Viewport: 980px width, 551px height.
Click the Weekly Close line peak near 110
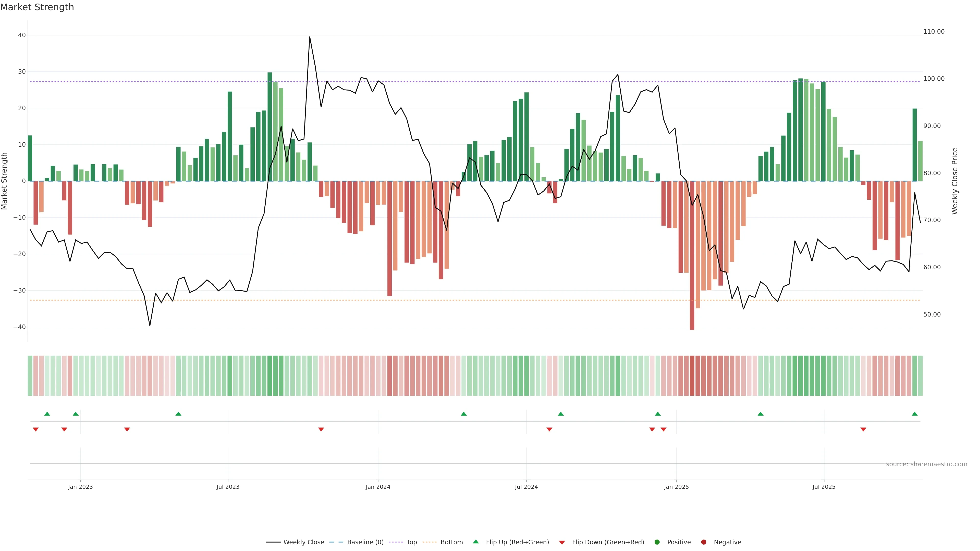coord(310,37)
